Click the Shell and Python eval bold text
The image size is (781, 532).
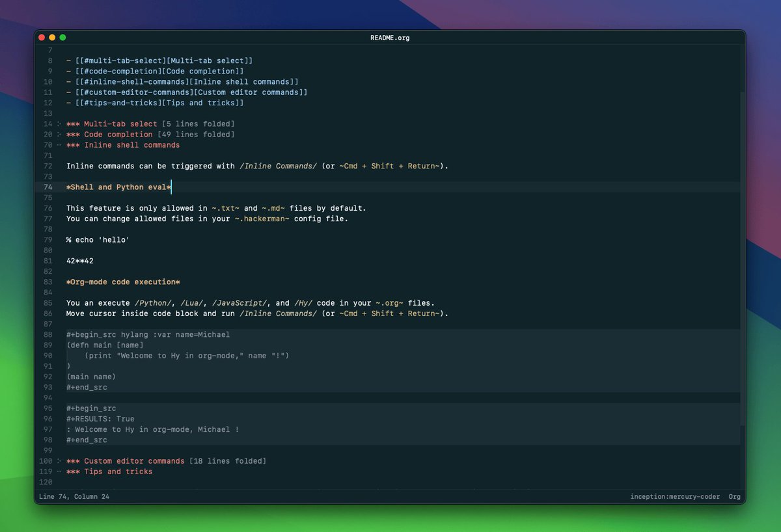coord(118,187)
